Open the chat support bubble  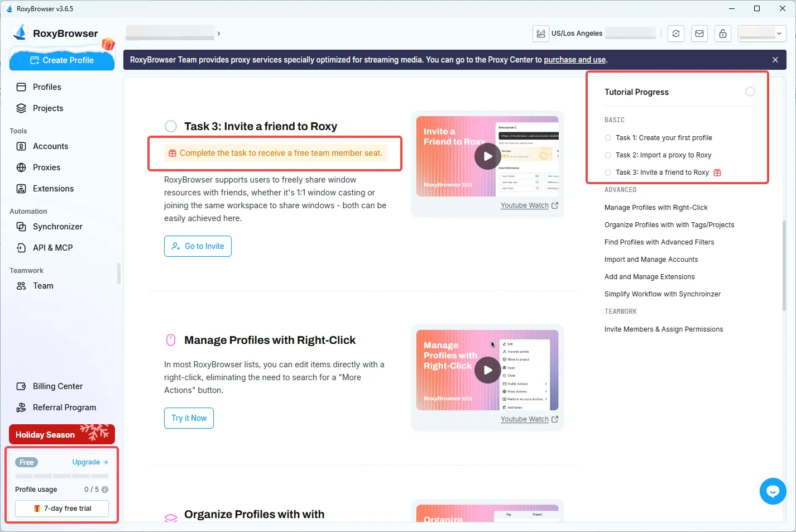773,491
